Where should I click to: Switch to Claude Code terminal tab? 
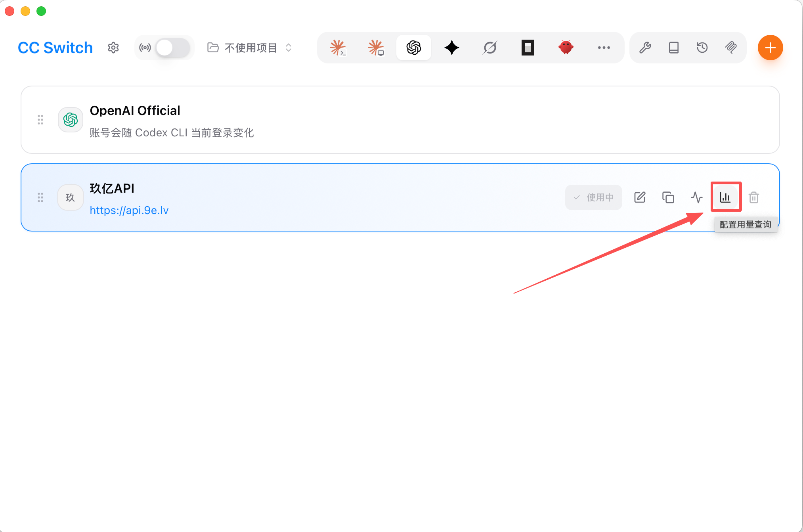[x=338, y=48]
